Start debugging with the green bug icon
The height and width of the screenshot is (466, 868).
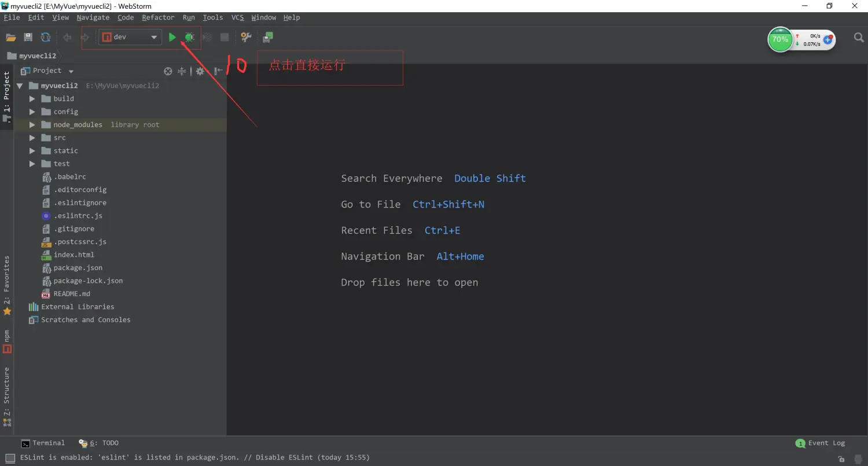point(189,37)
